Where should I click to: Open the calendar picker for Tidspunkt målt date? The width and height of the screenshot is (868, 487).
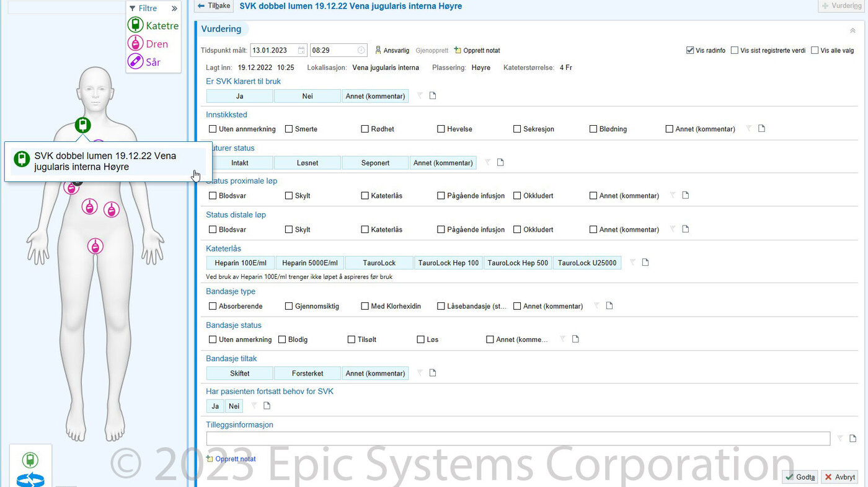pyautogui.click(x=301, y=50)
